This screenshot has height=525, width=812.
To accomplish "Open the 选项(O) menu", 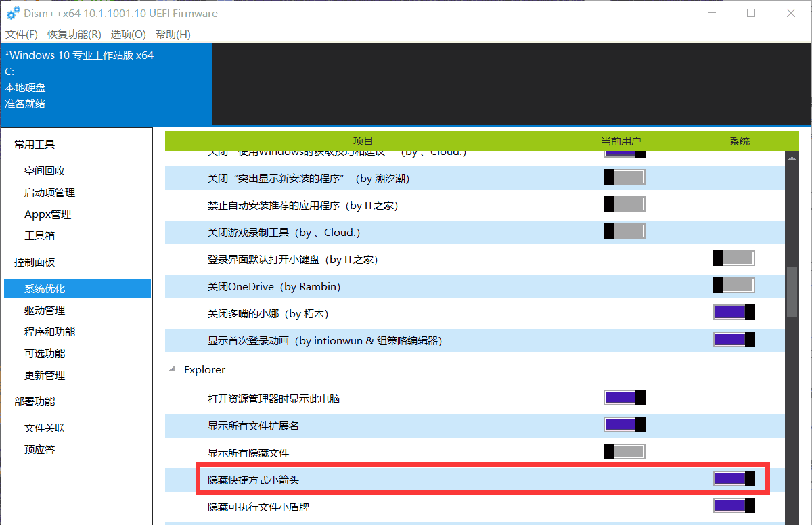I will [x=128, y=34].
